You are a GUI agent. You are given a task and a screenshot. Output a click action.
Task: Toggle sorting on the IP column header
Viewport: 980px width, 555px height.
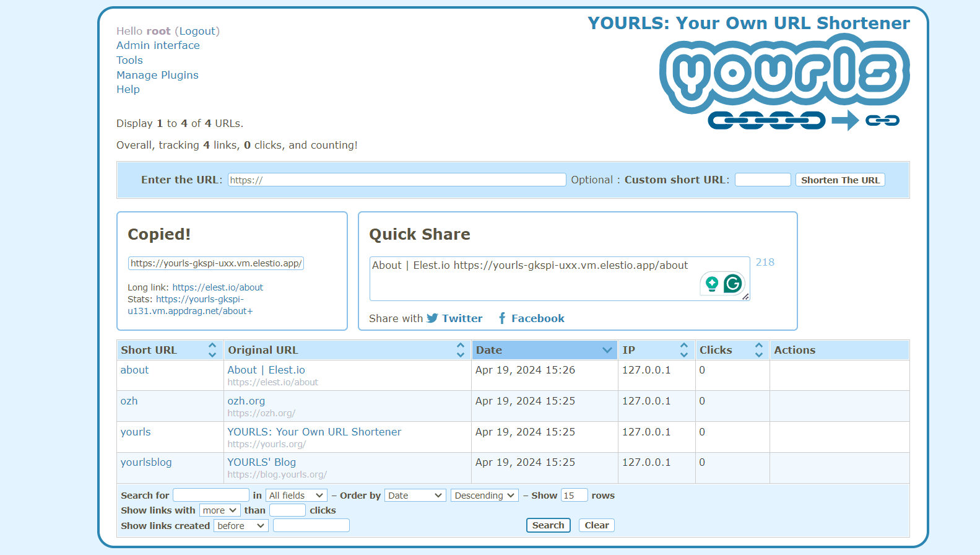tap(683, 350)
